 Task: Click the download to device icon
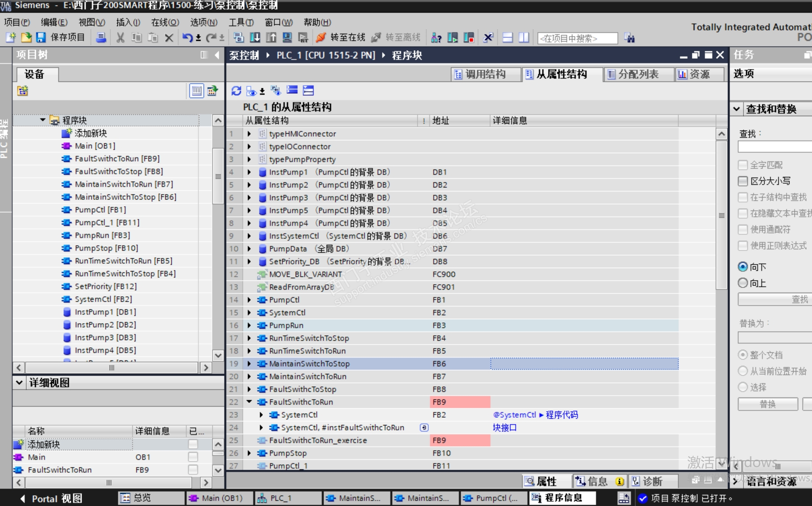(x=255, y=38)
